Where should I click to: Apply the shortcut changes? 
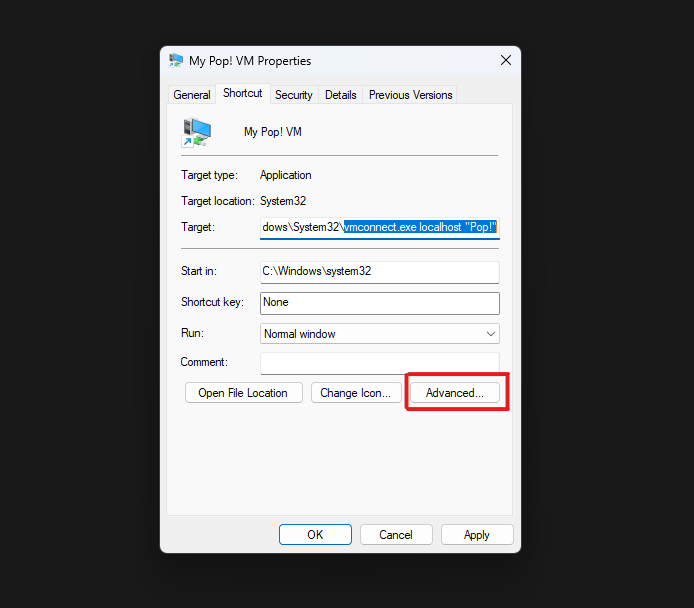[477, 535]
